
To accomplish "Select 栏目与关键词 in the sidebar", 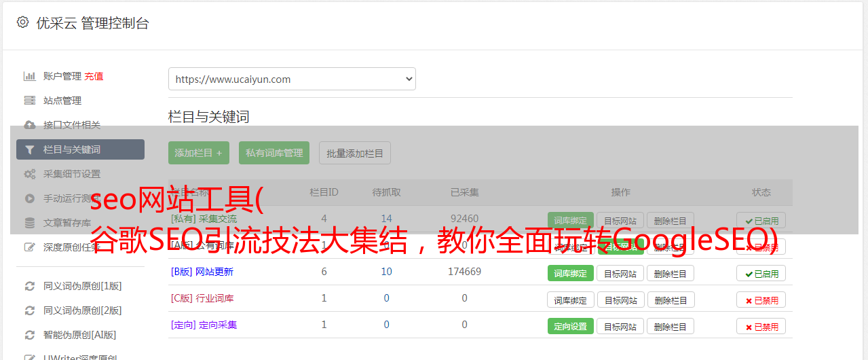I will click(80, 149).
